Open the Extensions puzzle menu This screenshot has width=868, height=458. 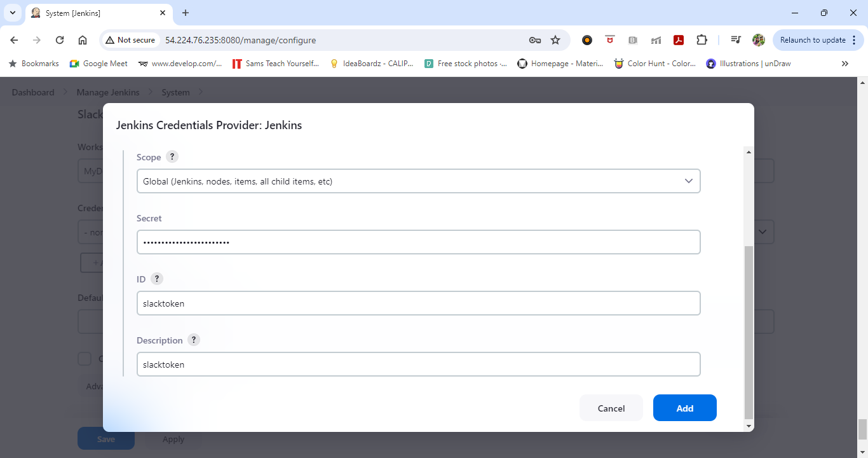click(x=702, y=40)
